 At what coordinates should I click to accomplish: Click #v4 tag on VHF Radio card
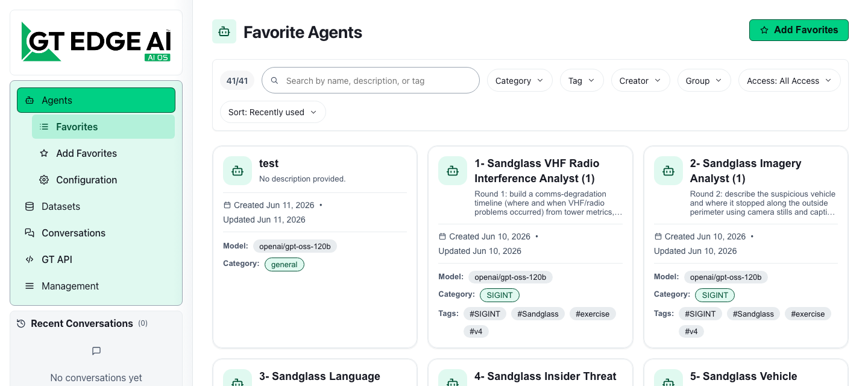pos(476,331)
